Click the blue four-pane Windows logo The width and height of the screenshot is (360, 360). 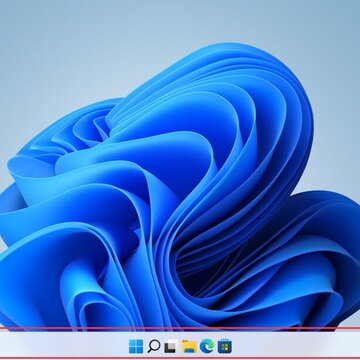[136, 347]
